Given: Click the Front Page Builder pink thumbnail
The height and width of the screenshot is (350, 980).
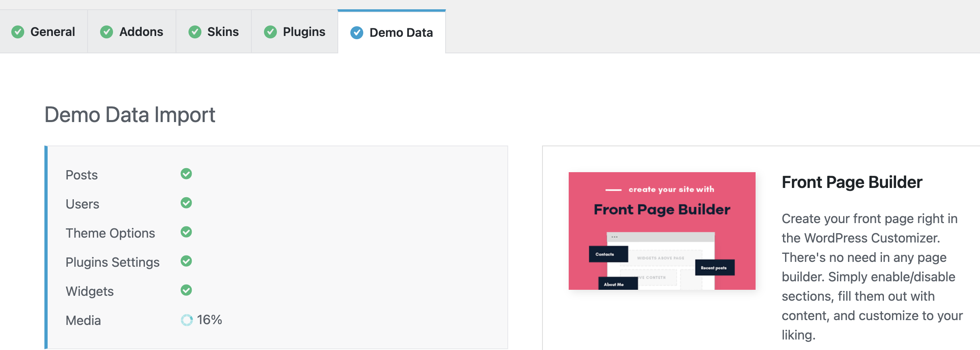Looking at the screenshot, I should click(x=662, y=231).
